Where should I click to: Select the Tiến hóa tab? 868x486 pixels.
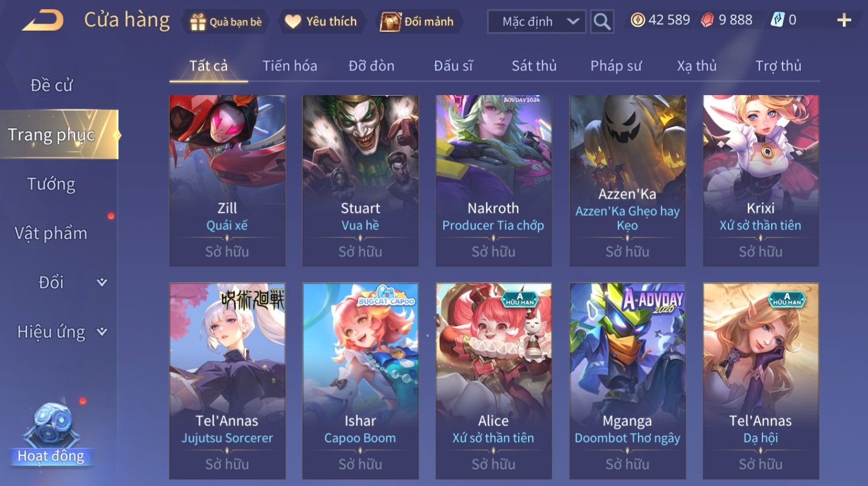(x=290, y=66)
